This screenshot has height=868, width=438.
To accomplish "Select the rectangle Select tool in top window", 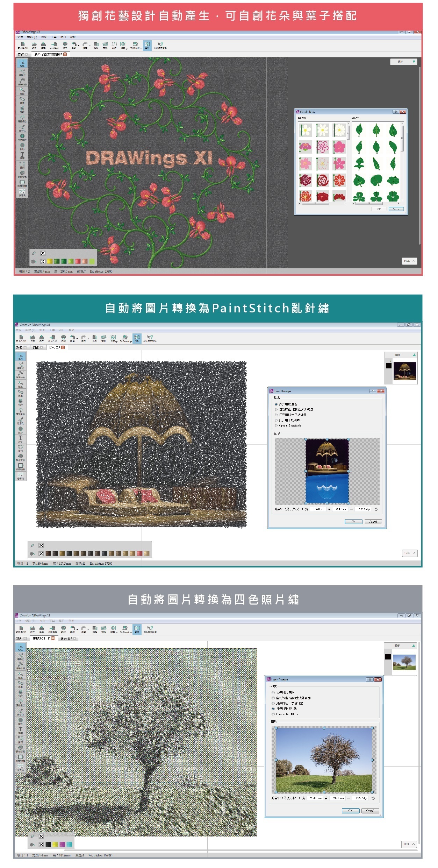I will point(22,63).
